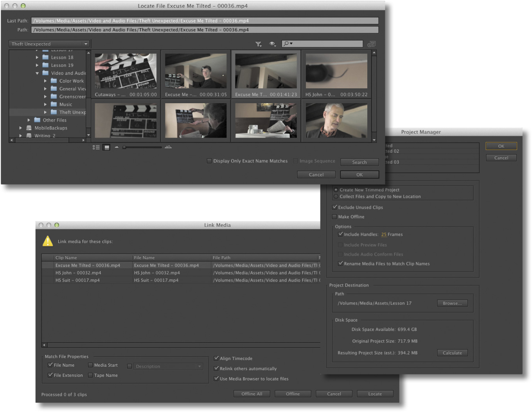Switch to list view in the media browser
The height and width of the screenshot is (412, 532).
click(96, 147)
